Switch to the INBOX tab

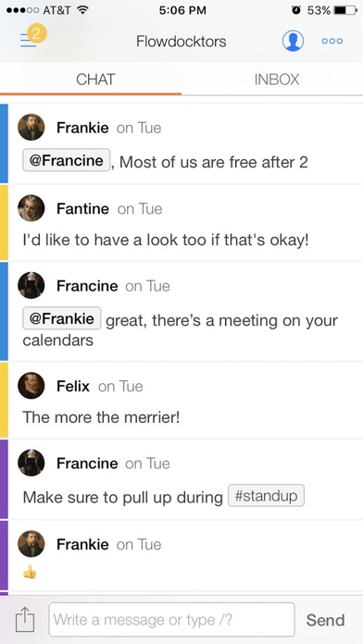(276, 80)
